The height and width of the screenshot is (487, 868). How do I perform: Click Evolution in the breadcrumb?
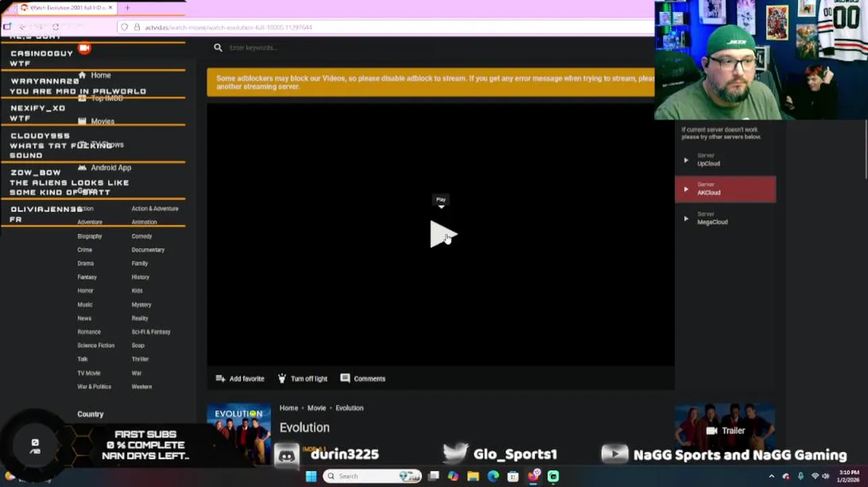349,408
